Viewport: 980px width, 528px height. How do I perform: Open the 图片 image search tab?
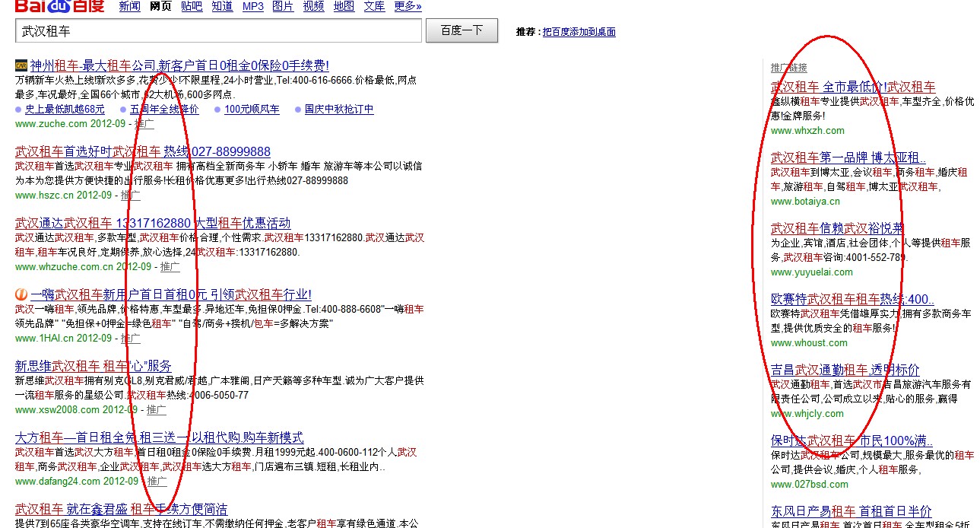[283, 7]
